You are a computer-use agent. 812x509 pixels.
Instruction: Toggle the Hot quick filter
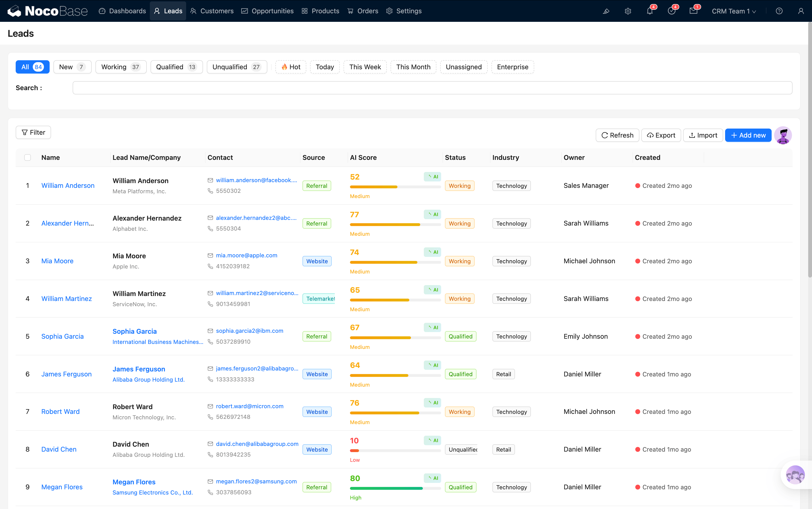click(290, 67)
